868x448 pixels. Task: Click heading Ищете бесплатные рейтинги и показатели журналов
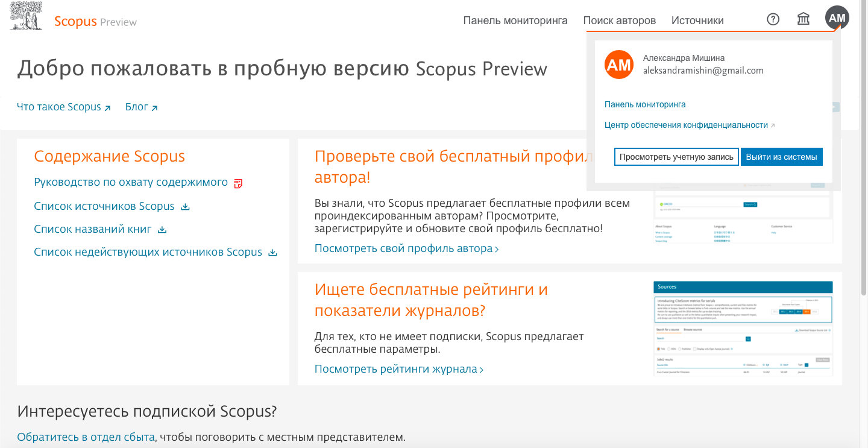[x=431, y=300]
